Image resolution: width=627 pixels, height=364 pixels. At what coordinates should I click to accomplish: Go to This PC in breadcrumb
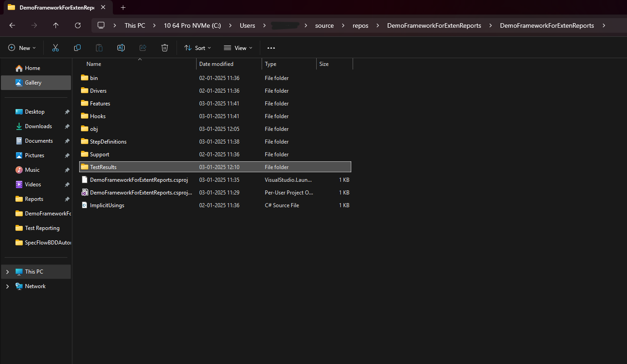pyautogui.click(x=135, y=25)
